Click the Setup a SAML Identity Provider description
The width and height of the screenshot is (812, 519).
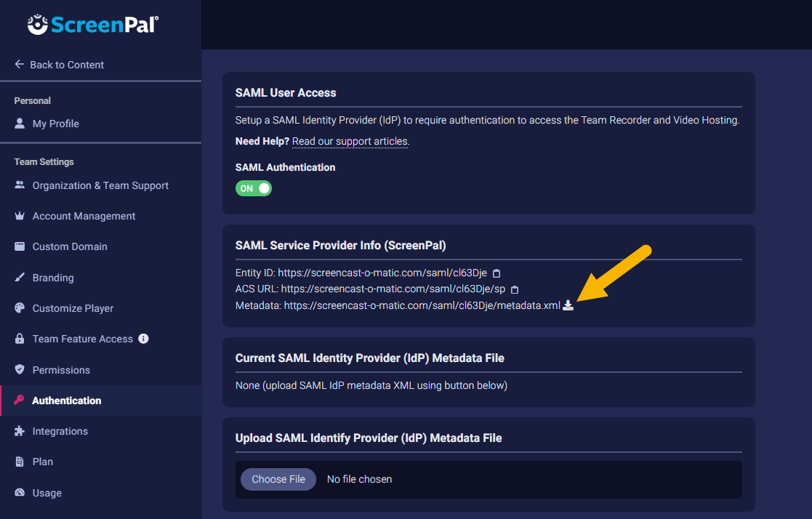coord(487,120)
